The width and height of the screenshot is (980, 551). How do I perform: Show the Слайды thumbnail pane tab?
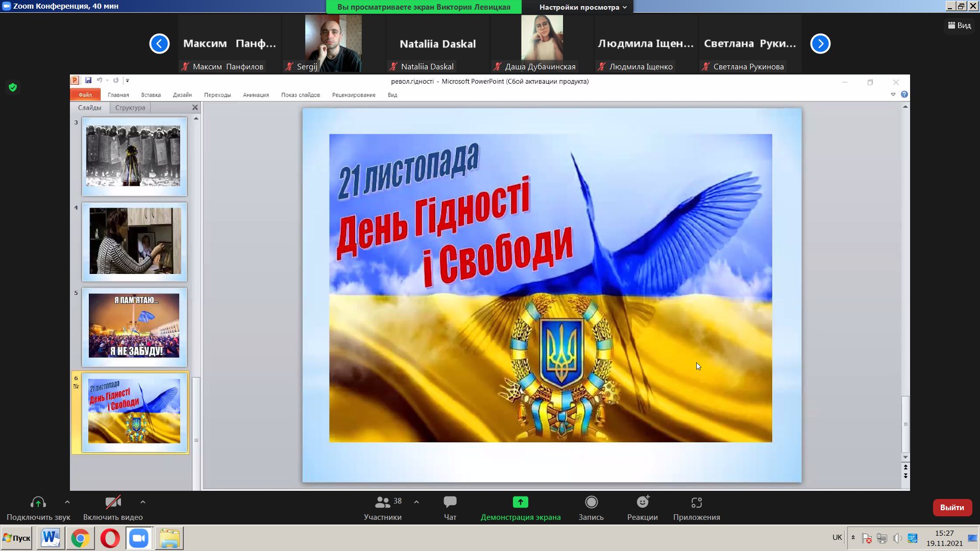click(90, 108)
